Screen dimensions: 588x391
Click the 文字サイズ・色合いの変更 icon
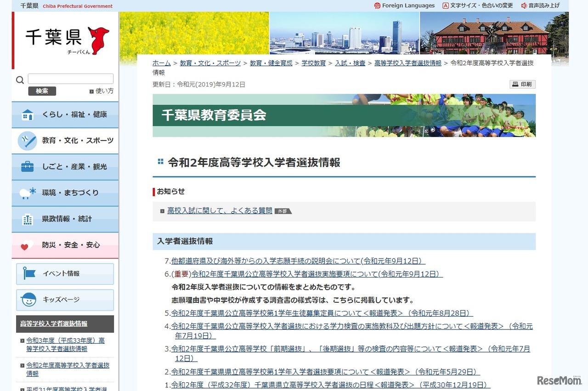(x=445, y=6)
